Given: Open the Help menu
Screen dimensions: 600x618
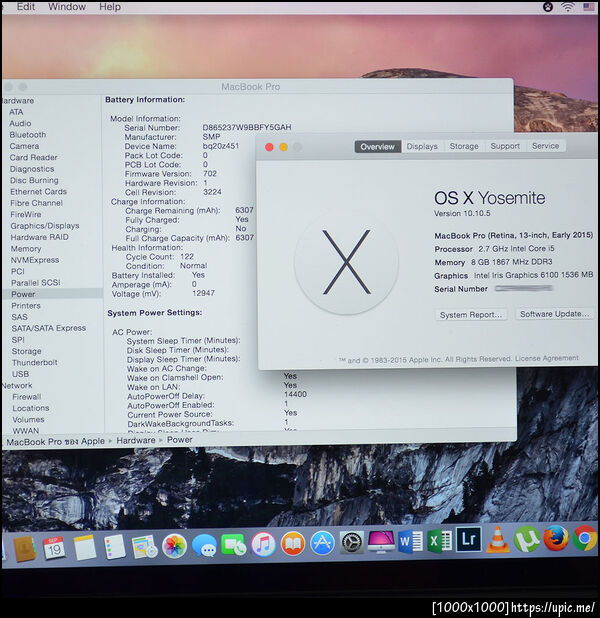Looking at the screenshot, I should 110,7.
